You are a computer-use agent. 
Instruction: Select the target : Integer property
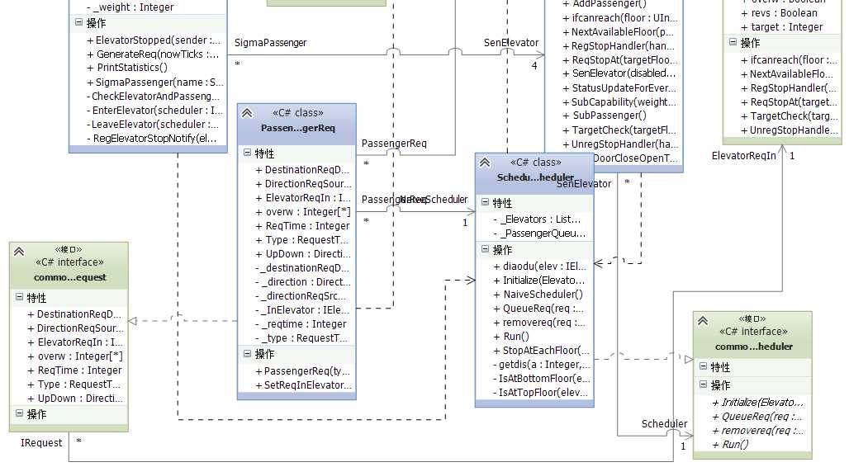point(782,27)
